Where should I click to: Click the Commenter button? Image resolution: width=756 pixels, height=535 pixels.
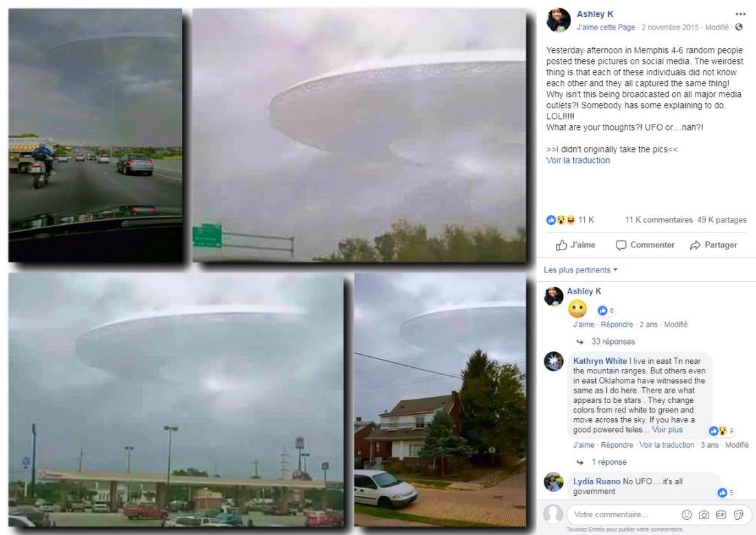click(x=645, y=245)
